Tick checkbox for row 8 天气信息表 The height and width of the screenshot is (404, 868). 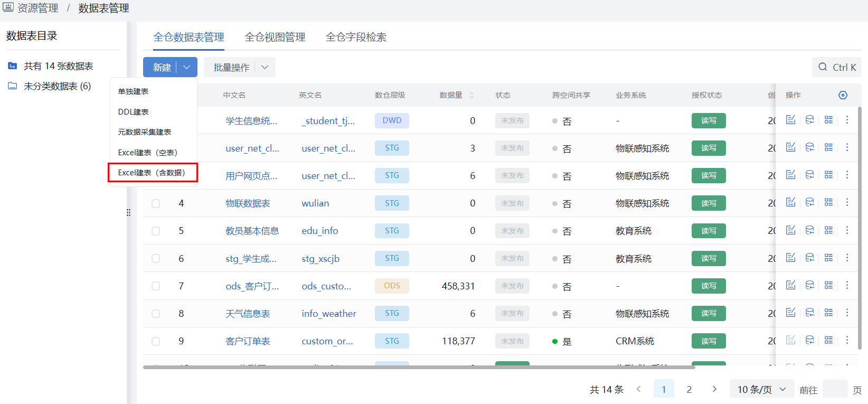click(156, 314)
